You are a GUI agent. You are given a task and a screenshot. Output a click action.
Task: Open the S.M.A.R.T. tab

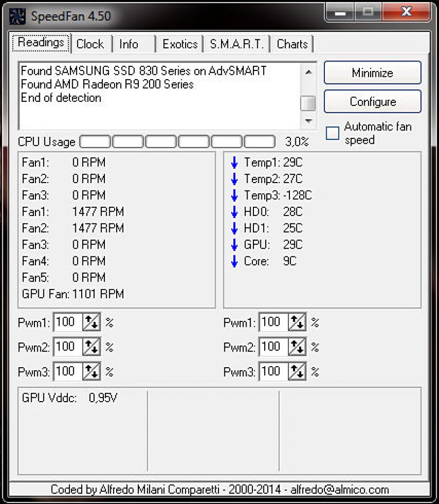(237, 44)
